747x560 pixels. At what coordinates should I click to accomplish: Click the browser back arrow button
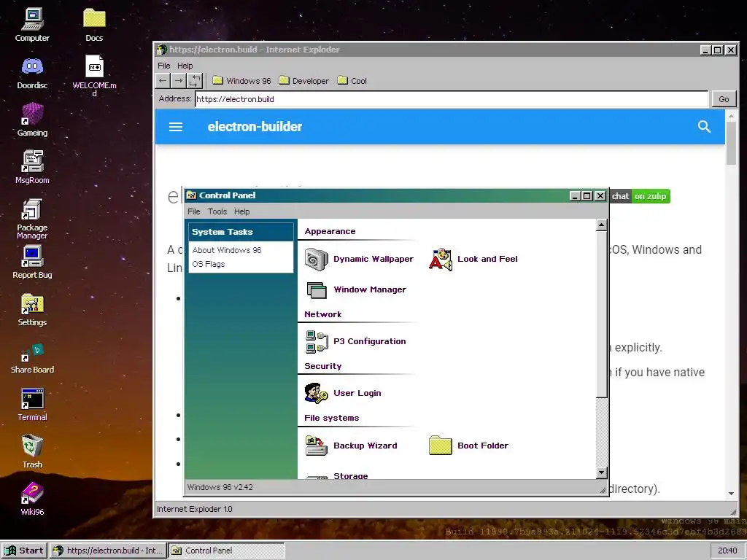coord(163,80)
